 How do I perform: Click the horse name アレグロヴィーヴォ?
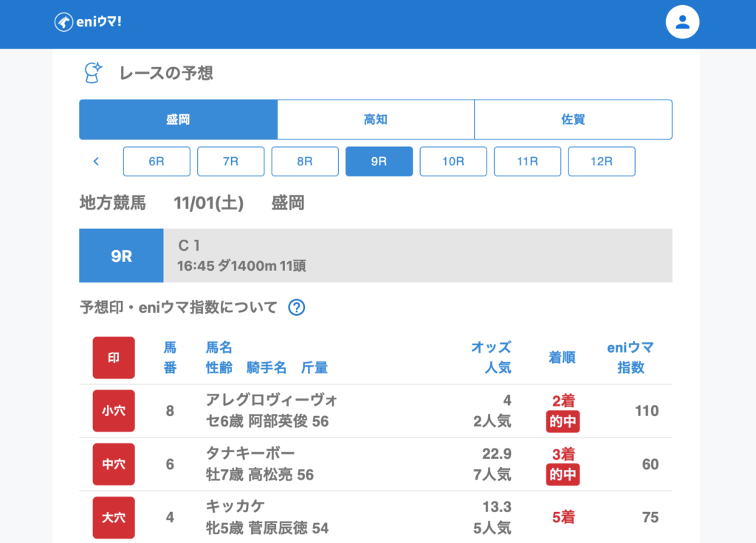click(x=272, y=401)
